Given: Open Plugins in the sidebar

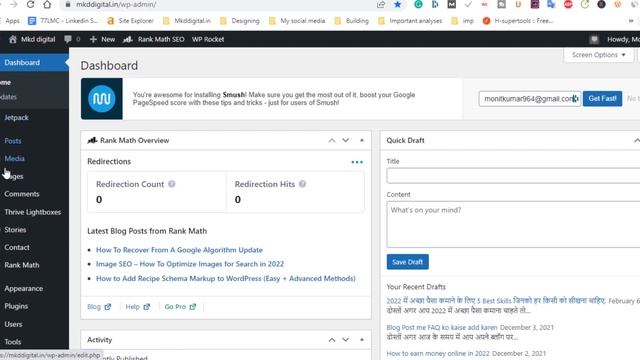Looking at the screenshot, I should (x=16, y=306).
